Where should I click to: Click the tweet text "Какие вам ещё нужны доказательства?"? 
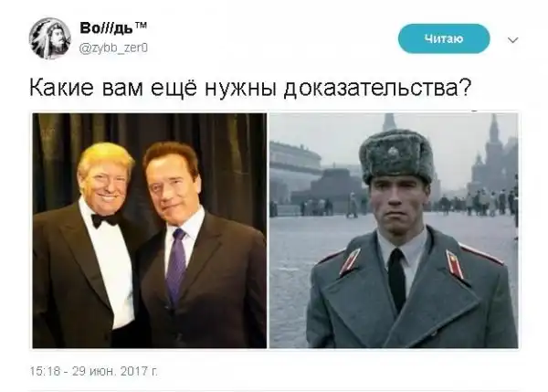[250, 88]
